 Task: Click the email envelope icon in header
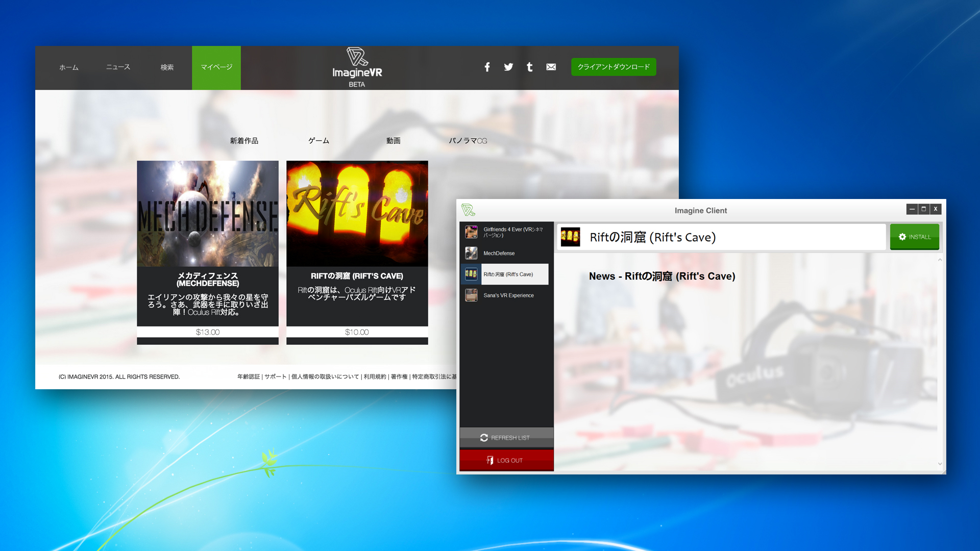[551, 67]
